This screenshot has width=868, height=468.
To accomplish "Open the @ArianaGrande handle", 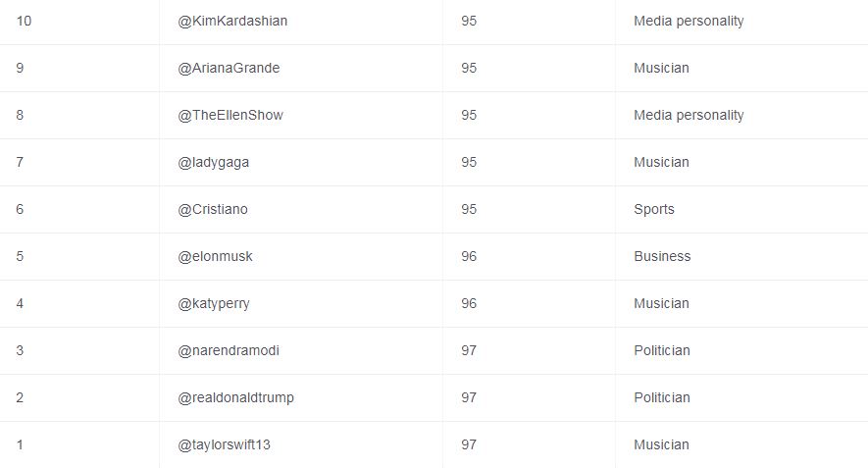I will pos(229,68).
